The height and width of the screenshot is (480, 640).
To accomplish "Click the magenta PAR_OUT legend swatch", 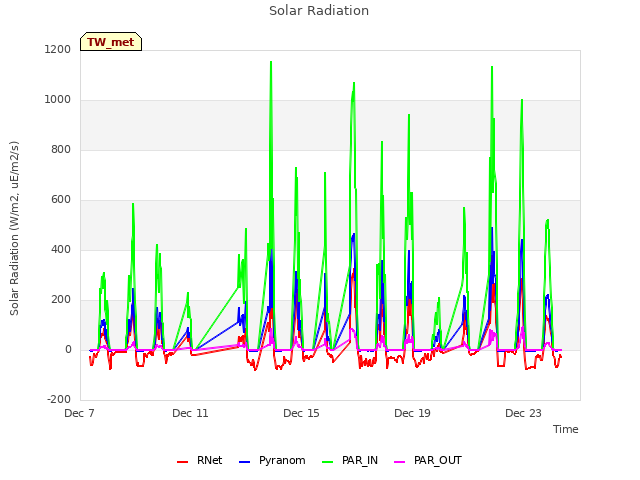I will [x=399, y=462].
